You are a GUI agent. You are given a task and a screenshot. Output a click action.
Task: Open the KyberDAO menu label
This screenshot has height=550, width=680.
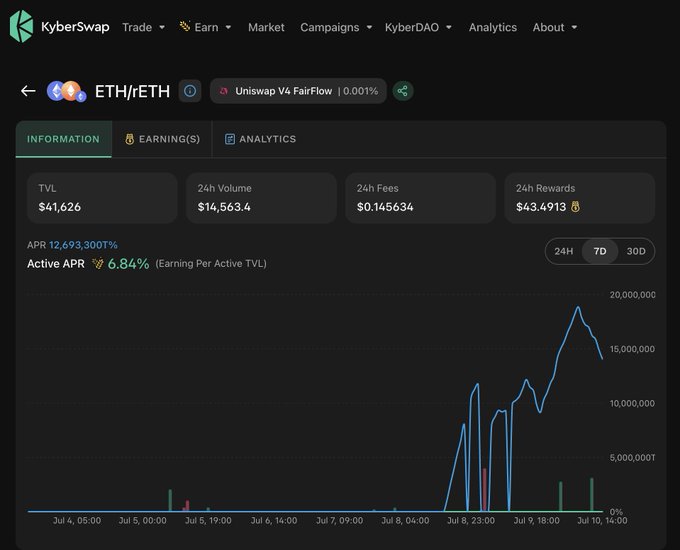tap(412, 27)
